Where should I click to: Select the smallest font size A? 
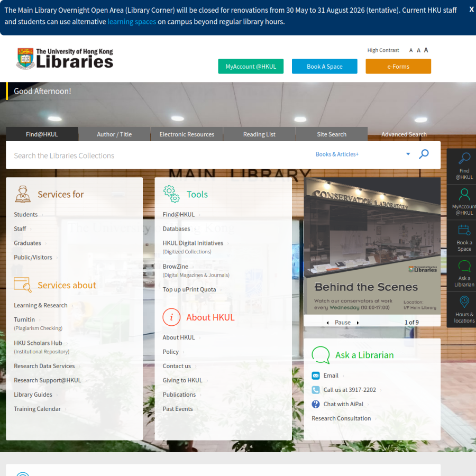[411, 50]
